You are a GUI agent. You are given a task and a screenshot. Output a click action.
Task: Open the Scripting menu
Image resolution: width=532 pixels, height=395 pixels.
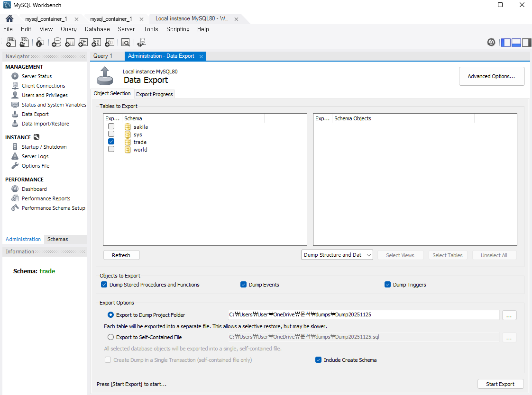click(x=178, y=29)
